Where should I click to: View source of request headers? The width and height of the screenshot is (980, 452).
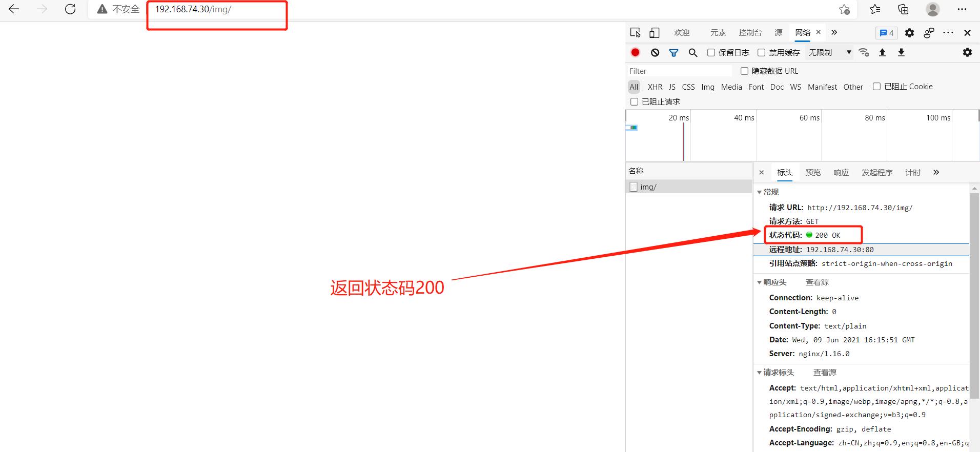click(825, 372)
